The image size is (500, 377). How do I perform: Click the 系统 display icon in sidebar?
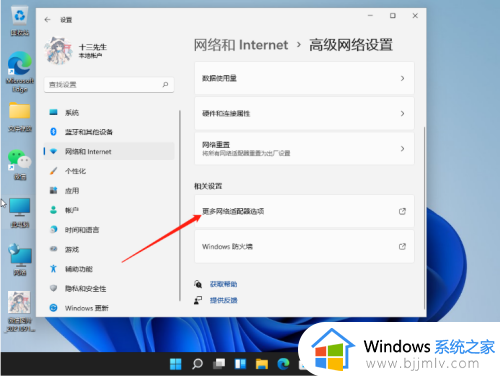[53, 112]
